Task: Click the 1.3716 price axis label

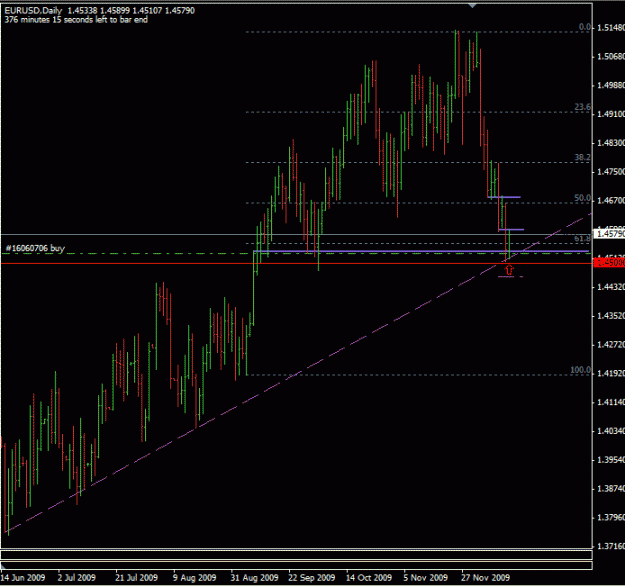Action: pyautogui.click(x=610, y=546)
